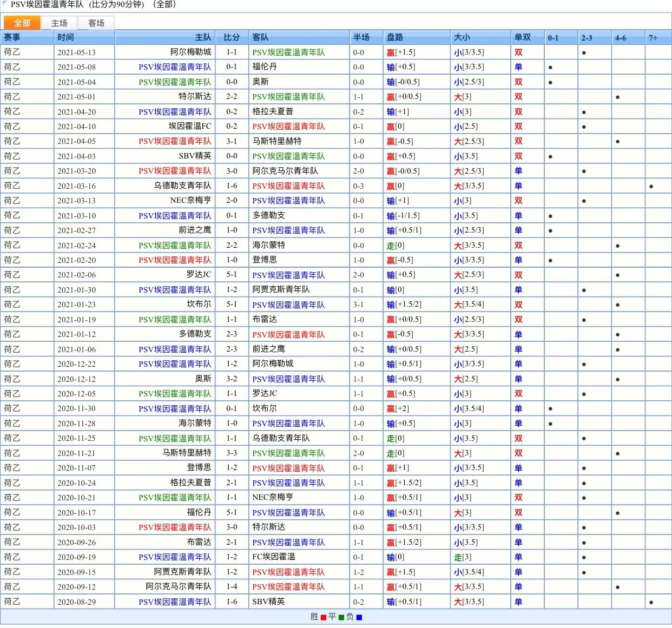Click the 大小 column header
Viewport: 672px width, 628px height.
pos(462,37)
